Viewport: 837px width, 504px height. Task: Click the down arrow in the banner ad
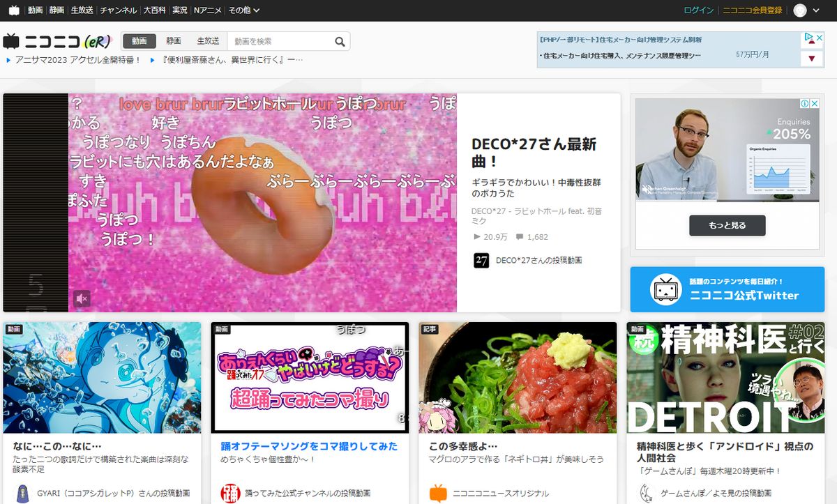(x=811, y=59)
